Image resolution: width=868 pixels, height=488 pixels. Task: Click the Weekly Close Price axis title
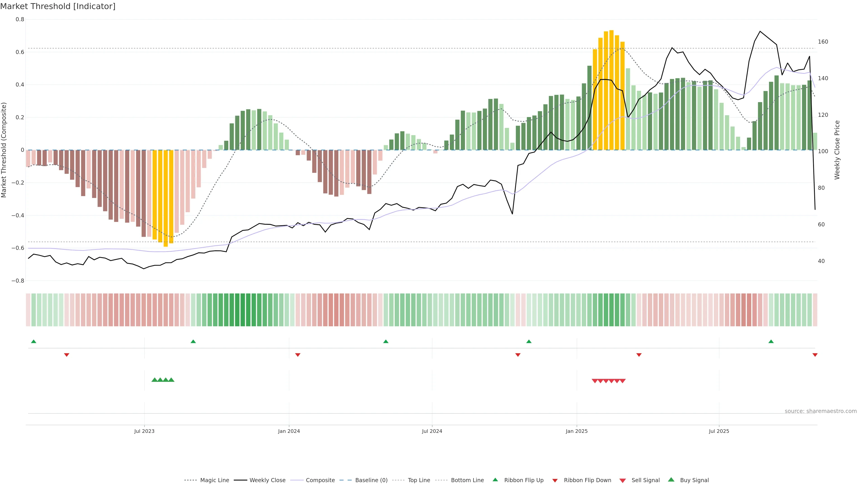coord(837,150)
